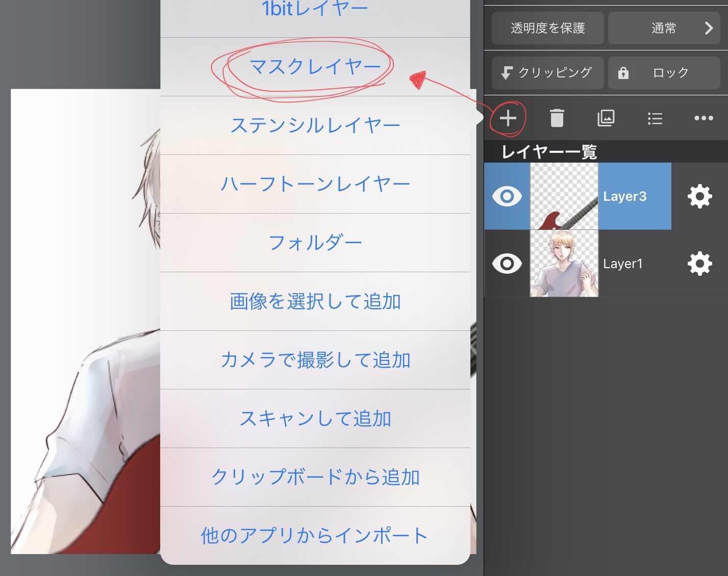
Task: Hide Layer3 using its eye icon
Action: click(x=507, y=196)
